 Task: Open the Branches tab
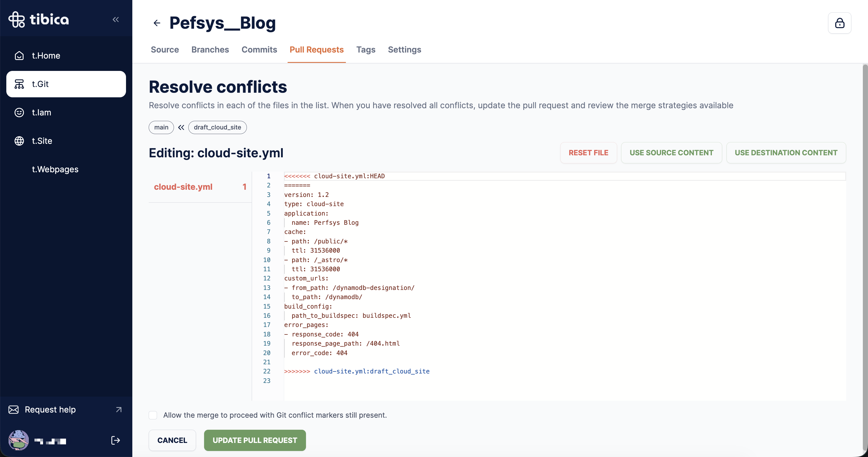(210, 50)
